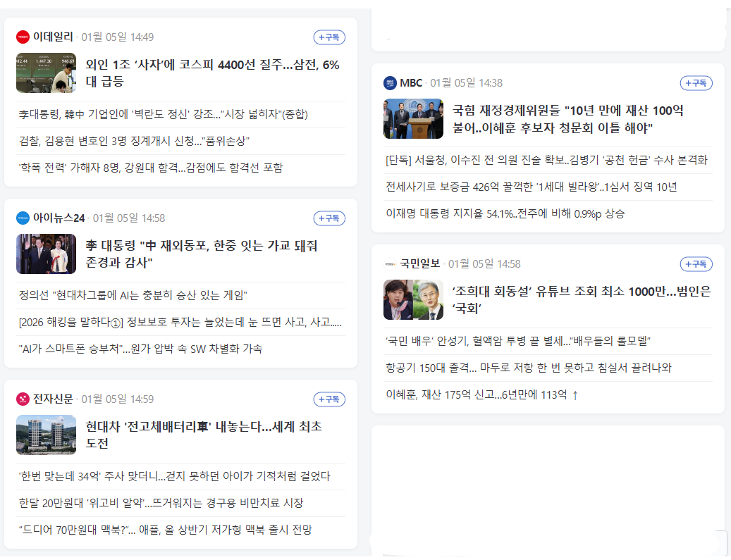Click the MBC publisher logo icon

pyautogui.click(x=390, y=83)
